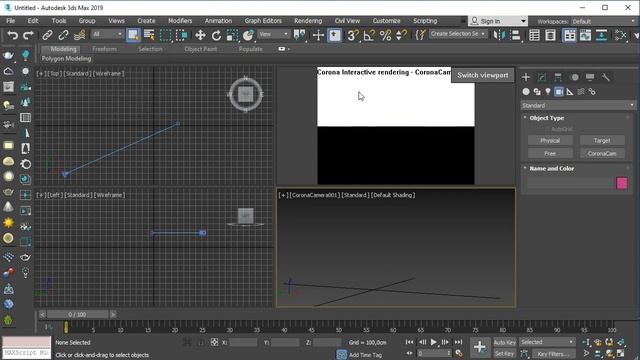This screenshot has width=640, height=360.
Task: Toggle the Set Key mode button
Action: (x=504, y=354)
